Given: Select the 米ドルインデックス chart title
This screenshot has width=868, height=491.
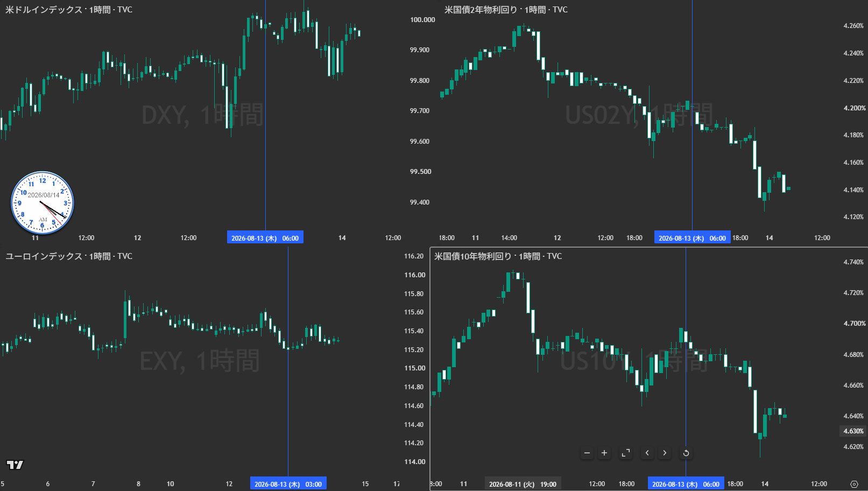Looking at the screenshot, I should (x=69, y=10).
